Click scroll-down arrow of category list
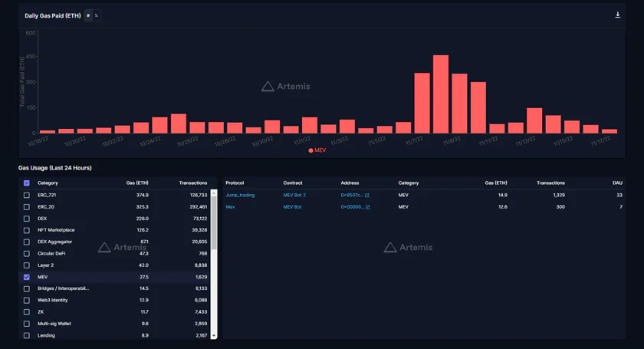The width and height of the screenshot is (644, 349). (214, 336)
